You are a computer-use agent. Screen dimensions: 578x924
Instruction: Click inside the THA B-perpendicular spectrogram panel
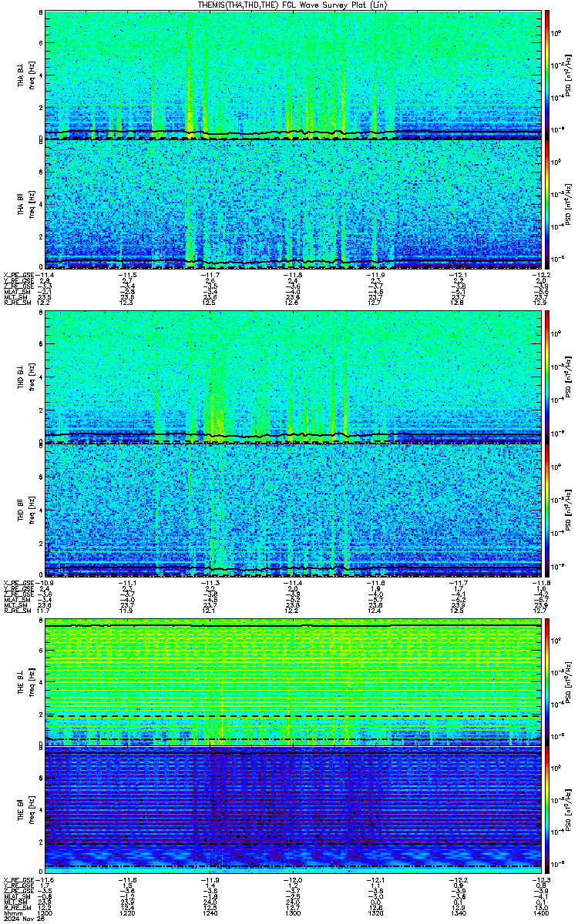(292, 75)
